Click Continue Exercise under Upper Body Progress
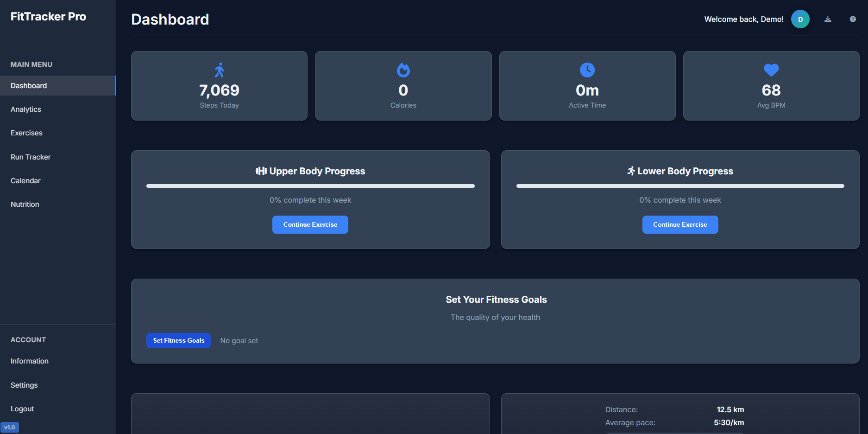This screenshot has height=434, width=868. [310, 224]
